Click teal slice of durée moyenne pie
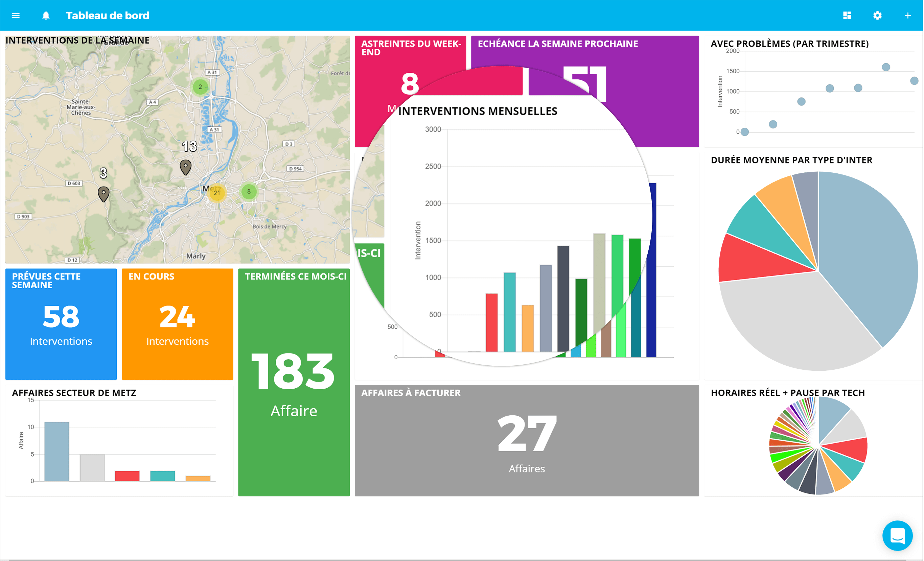 [765, 228]
